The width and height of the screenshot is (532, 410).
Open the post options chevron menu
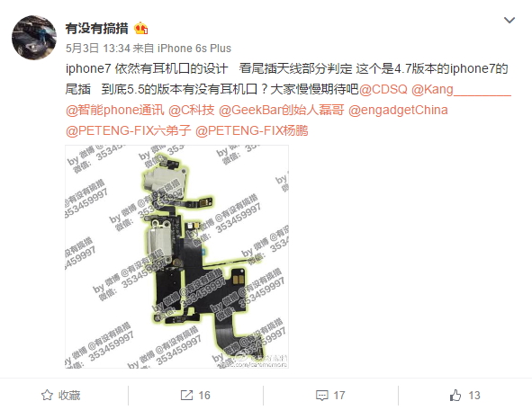pos(509,21)
